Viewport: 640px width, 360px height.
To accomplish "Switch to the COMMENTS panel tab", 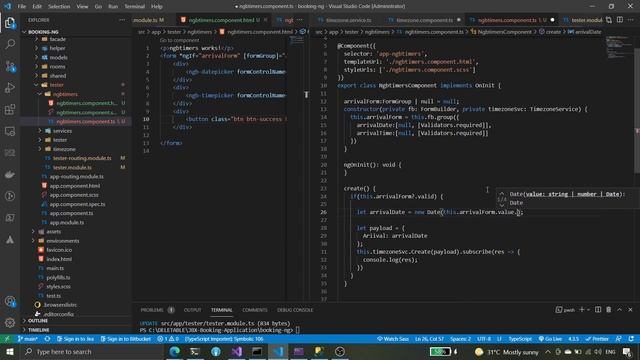I will (255, 310).
